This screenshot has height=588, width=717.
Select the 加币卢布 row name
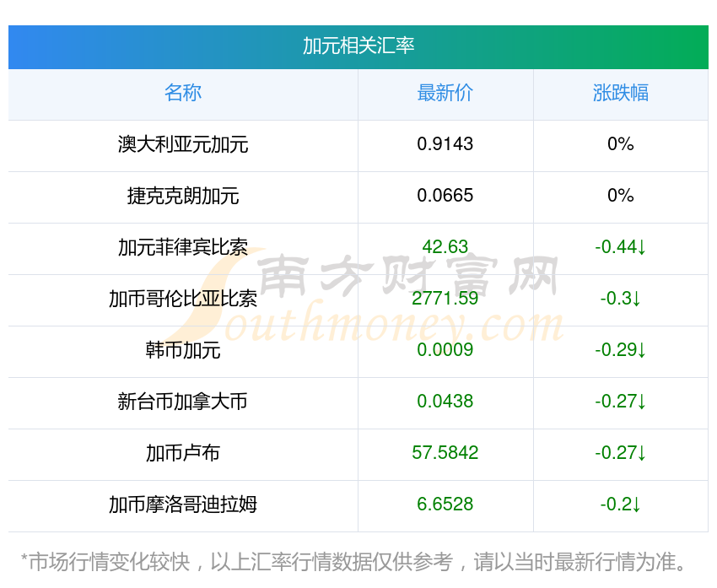pyautogui.click(x=183, y=453)
